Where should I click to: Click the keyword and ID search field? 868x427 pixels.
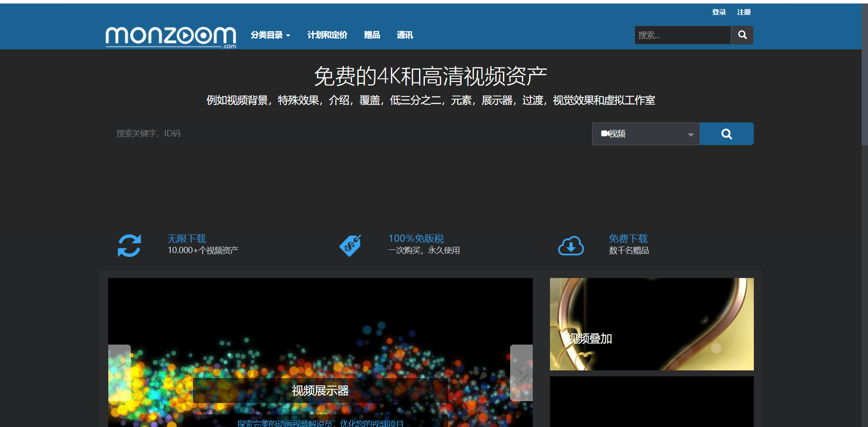pyautogui.click(x=349, y=134)
